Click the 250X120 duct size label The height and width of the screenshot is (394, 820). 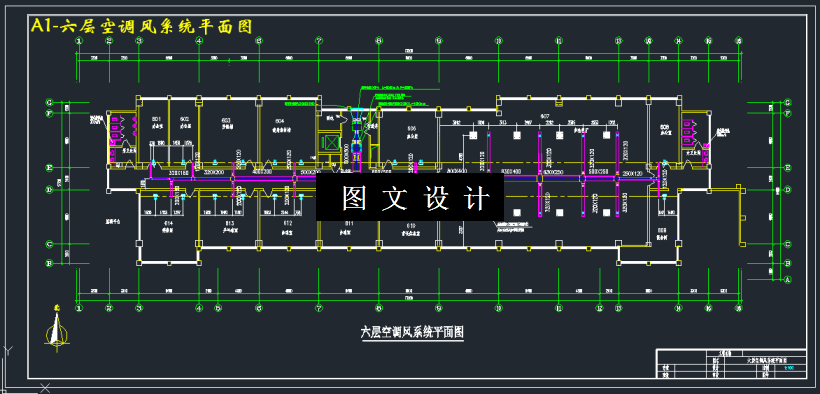coord(632,173)
